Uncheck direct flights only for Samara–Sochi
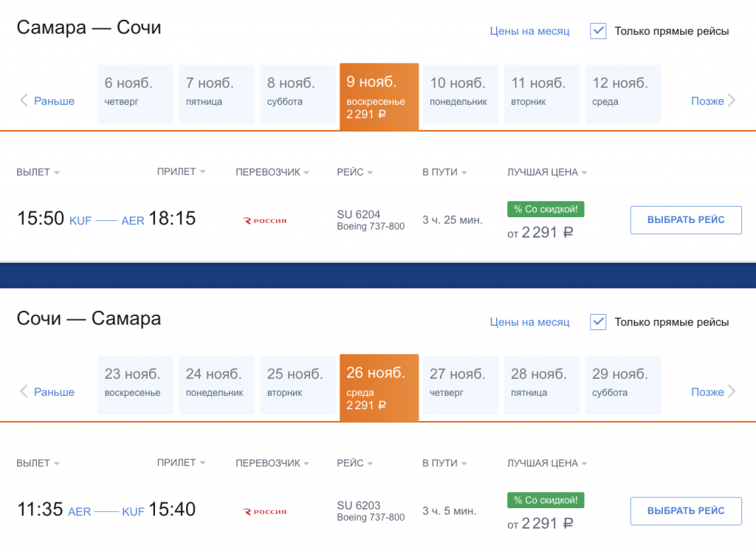 point(598,31)
